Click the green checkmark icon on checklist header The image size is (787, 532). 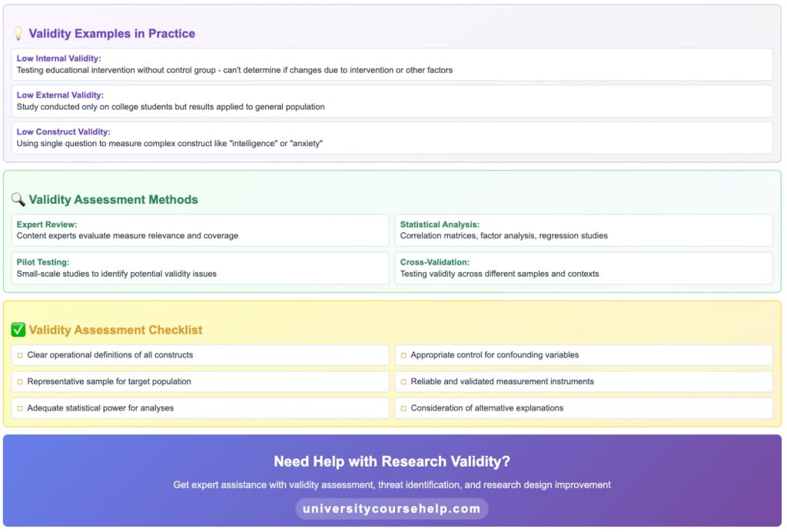tap(18, 329)
